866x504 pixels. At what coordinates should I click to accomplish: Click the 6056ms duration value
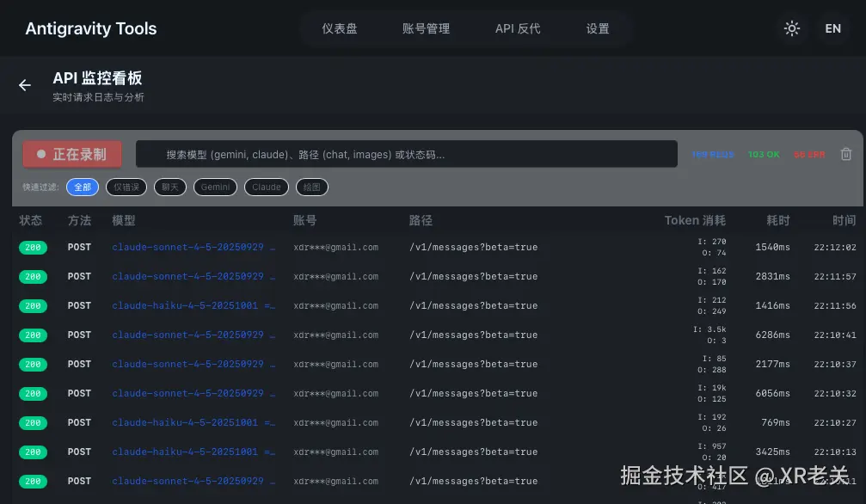[772, 393]
